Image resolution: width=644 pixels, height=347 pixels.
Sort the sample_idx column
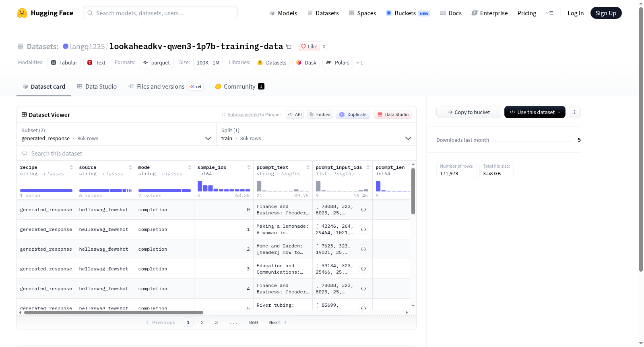[249, 167]
